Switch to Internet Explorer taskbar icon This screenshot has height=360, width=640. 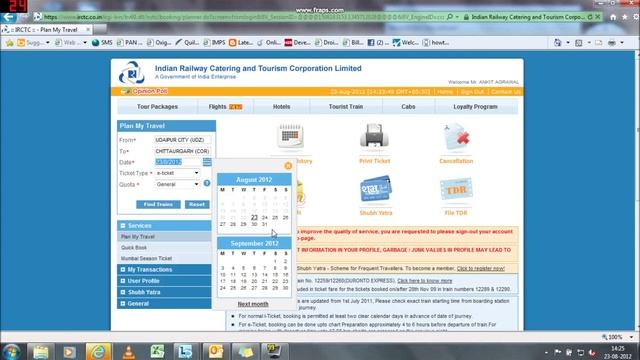[x=98, y=351]
